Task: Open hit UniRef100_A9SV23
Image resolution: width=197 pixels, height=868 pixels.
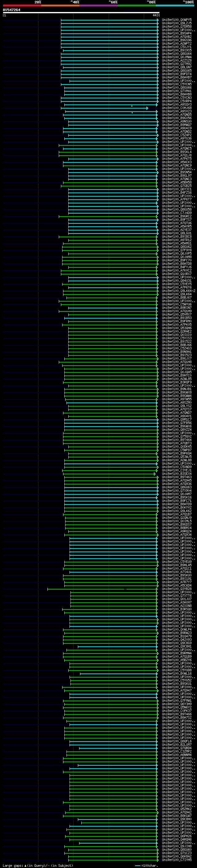Action: (177, 111)
